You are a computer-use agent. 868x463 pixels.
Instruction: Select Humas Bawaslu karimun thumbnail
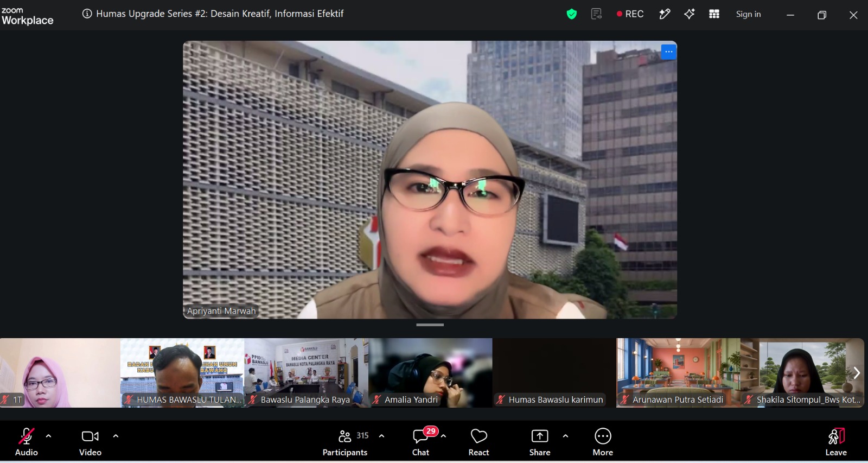pyautogui.click(x=554, y=373)
